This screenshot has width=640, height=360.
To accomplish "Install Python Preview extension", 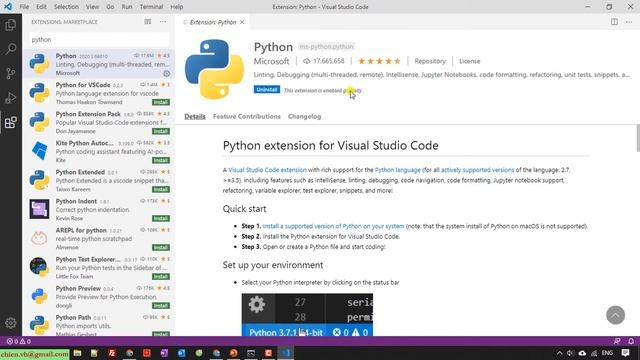I will [x=161, y=305].
